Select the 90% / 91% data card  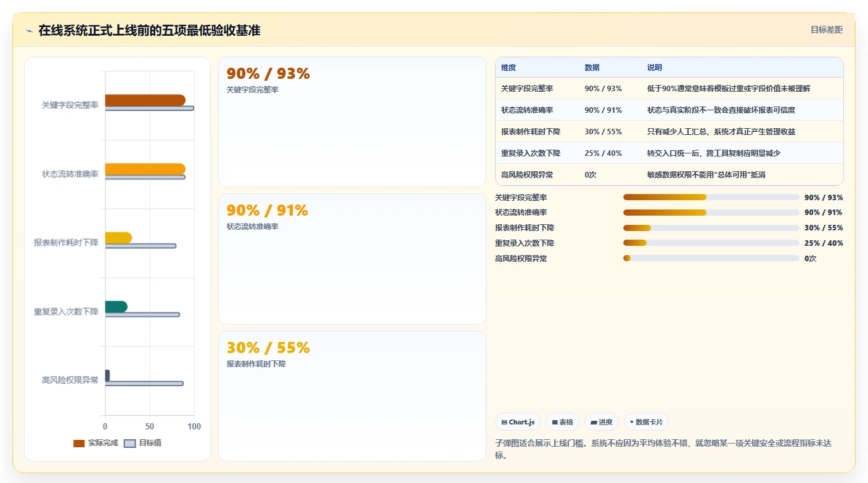(x=352, y=259)
